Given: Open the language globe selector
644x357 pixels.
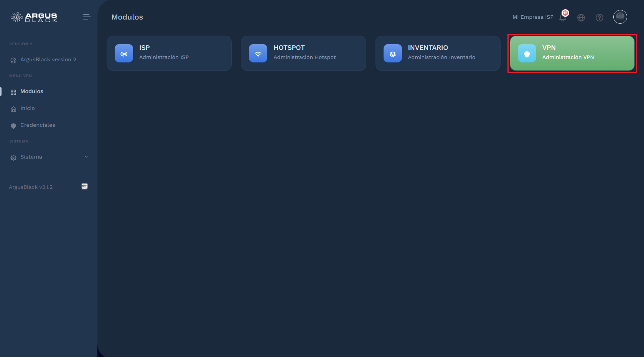Looking at the screenshot, I should [581, 17].
